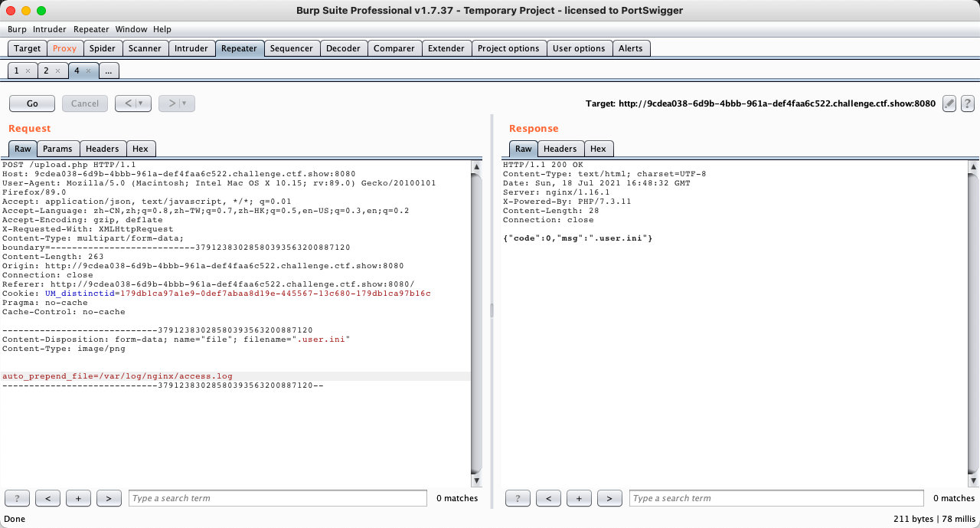Go back to previous request in history

(x=132, y=103)
